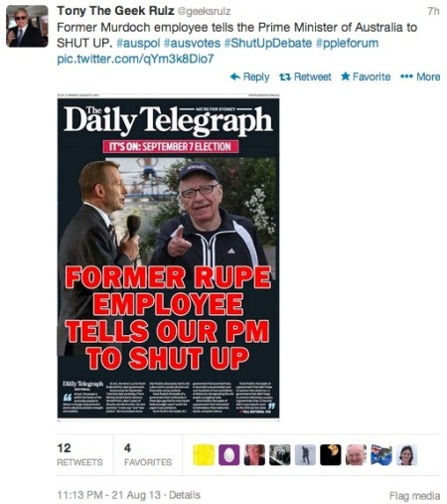Favorite the tweet with the star icon
447x504 pixels.
[346, 77]
